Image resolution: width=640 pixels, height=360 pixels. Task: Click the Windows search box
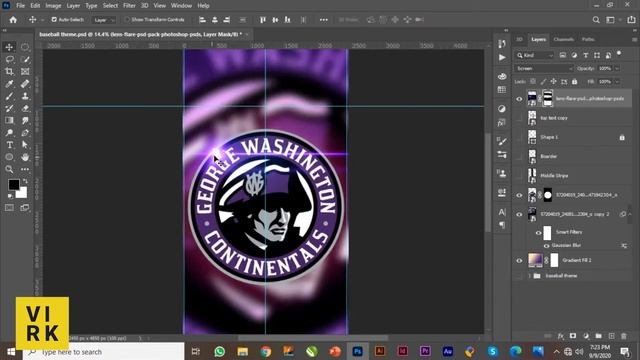(104, 352)
